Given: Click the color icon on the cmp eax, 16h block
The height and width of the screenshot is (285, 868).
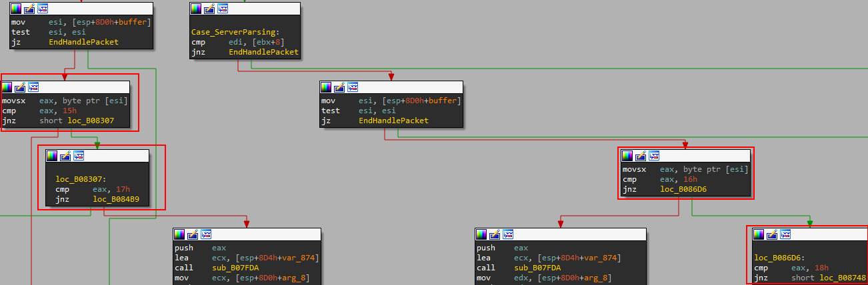Looking at the screenshot, I should (x=627, y=156).
